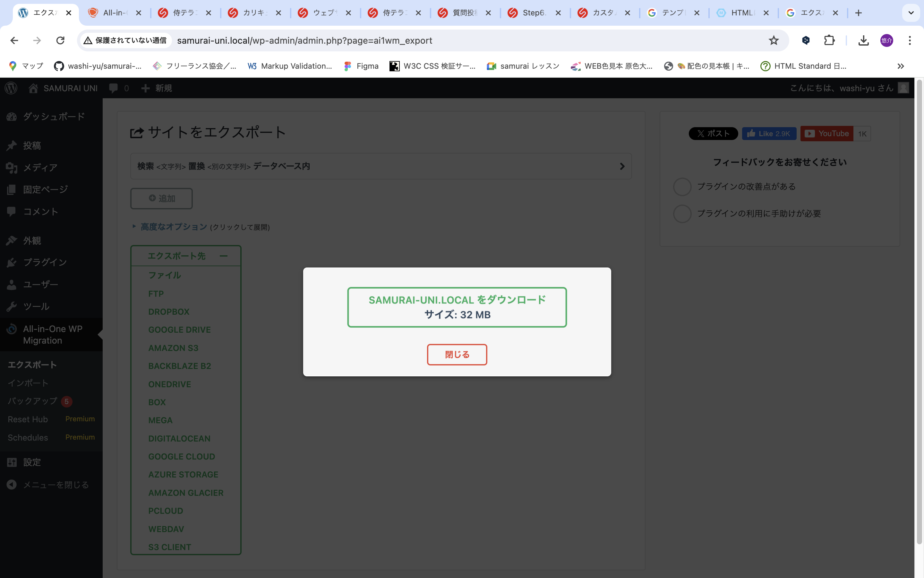Expand the 検索 置換 database panel chevron
This screenshot has width=924, height=578.
[x=622, y=166]
